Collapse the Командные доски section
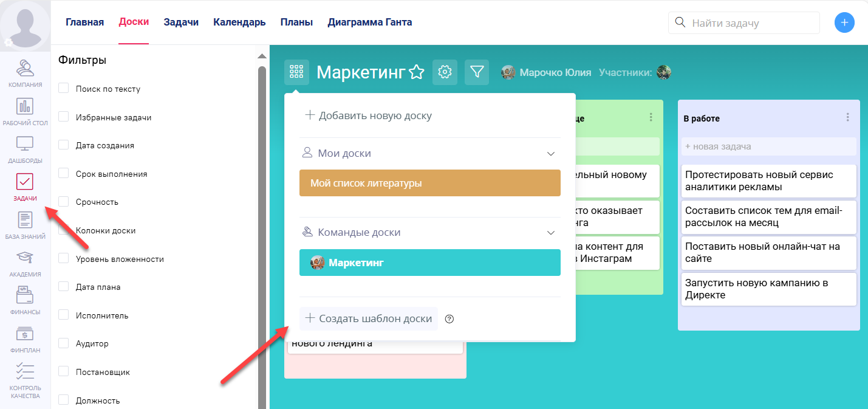868x409 pixels. click(550, 232)
